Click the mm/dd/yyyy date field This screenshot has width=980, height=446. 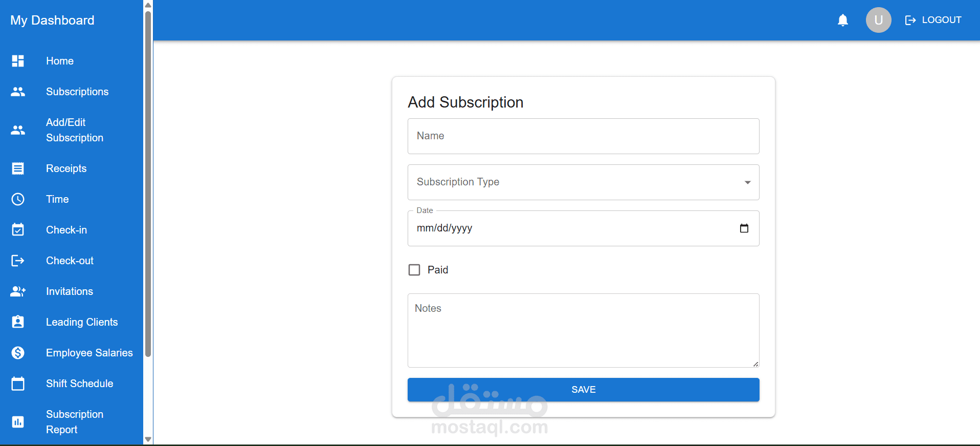pyautogui.click(x=584, y=228)
